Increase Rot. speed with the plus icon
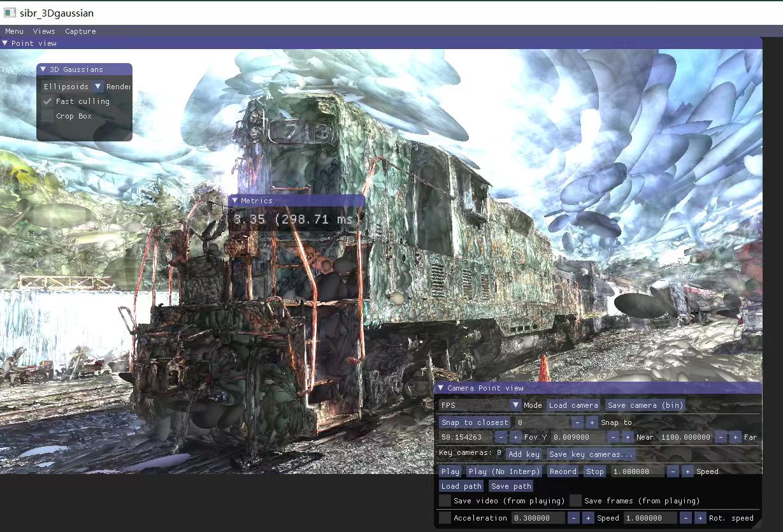 coord(700,518)
